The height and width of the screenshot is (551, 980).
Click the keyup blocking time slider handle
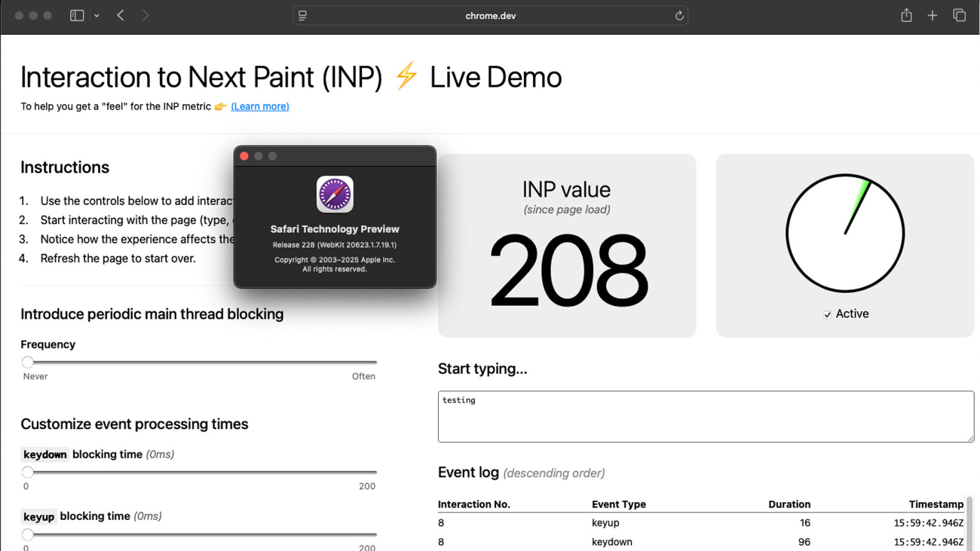click(28, 534)
